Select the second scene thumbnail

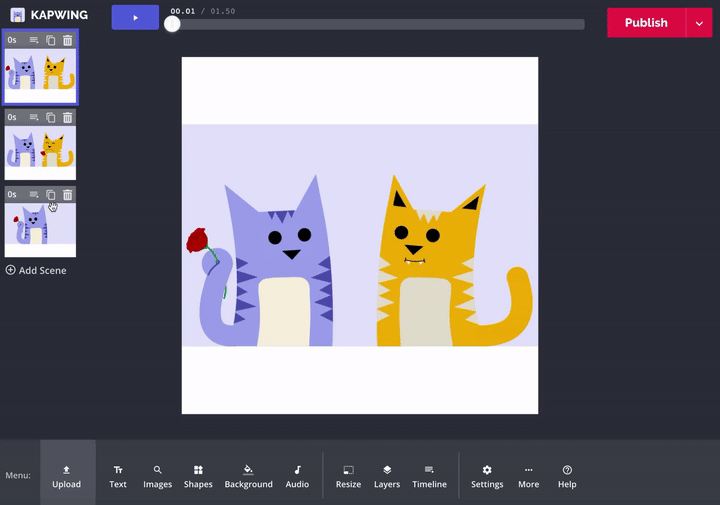click(x=40, y=151)
